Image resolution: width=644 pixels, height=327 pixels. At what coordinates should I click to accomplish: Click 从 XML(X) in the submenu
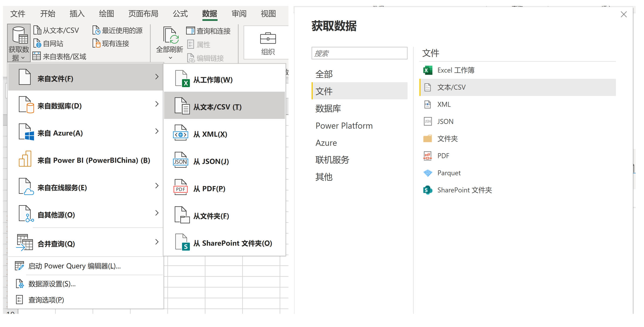point(210,134)
